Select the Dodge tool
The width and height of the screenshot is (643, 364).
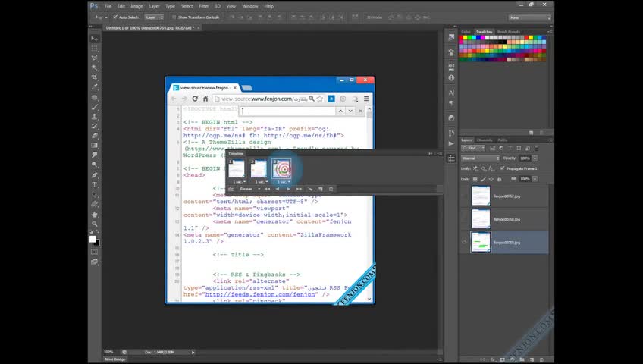pyautogui.click(x=95, y=165)
